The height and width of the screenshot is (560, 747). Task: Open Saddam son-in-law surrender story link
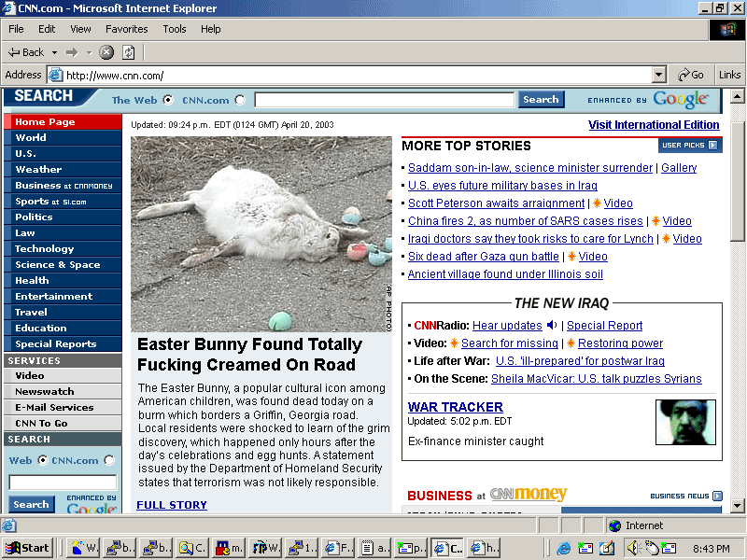(x=530, y=168)
